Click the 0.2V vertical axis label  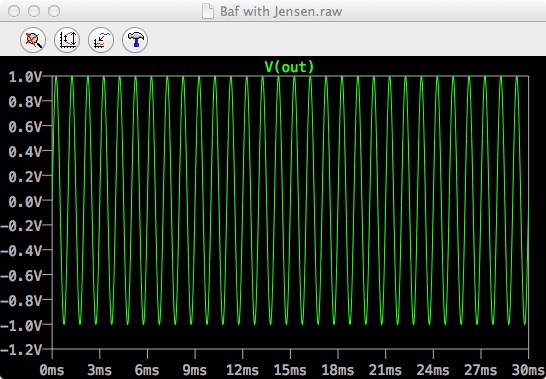[25, 177]
